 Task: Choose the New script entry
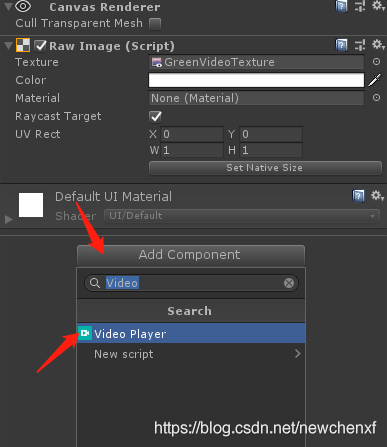coord(191,354)
